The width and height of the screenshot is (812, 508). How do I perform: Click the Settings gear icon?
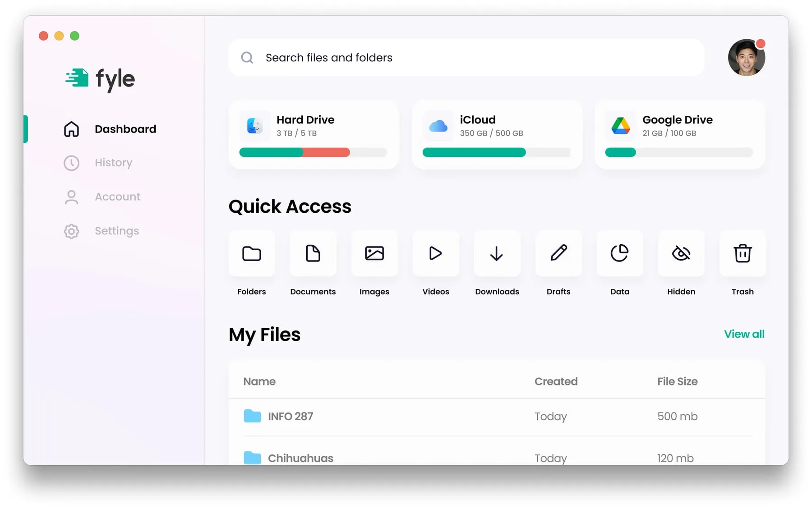pos(71,231)
